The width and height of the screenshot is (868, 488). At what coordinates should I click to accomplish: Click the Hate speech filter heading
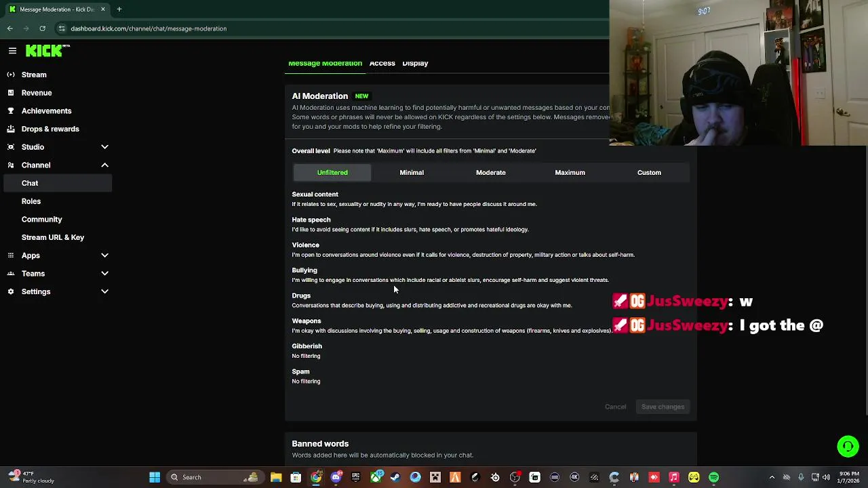coord(311,220)
